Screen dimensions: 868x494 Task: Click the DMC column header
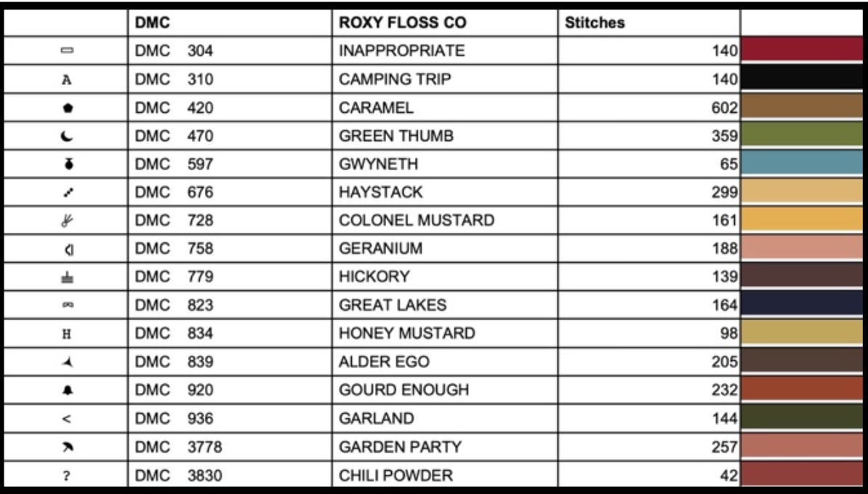152,23
